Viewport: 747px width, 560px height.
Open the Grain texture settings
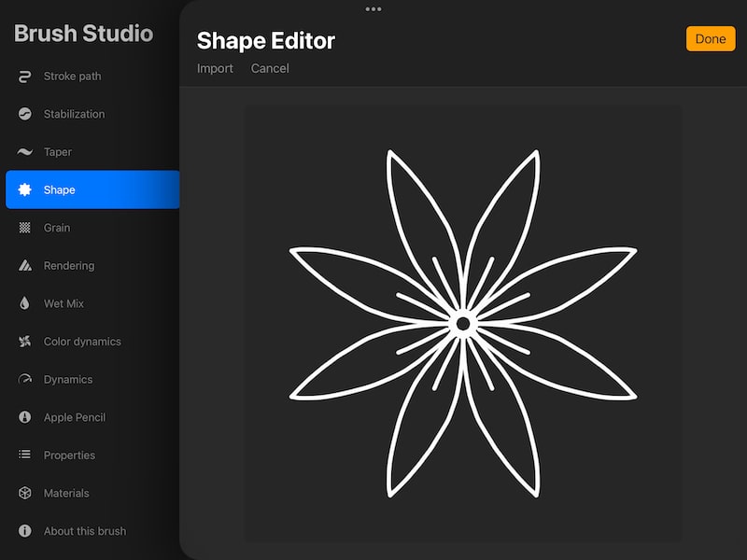(x=22, y=227)
